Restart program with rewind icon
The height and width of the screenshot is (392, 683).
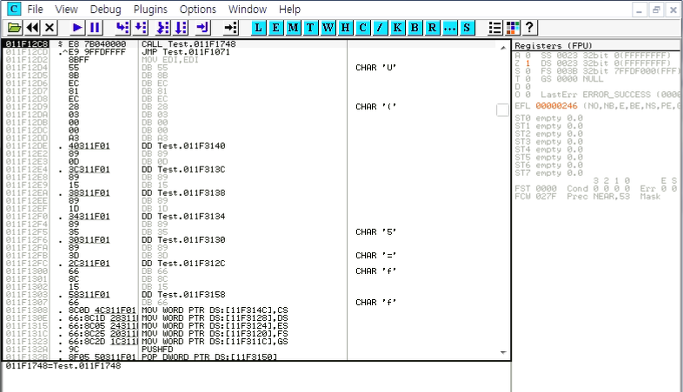tap(32, 28)
